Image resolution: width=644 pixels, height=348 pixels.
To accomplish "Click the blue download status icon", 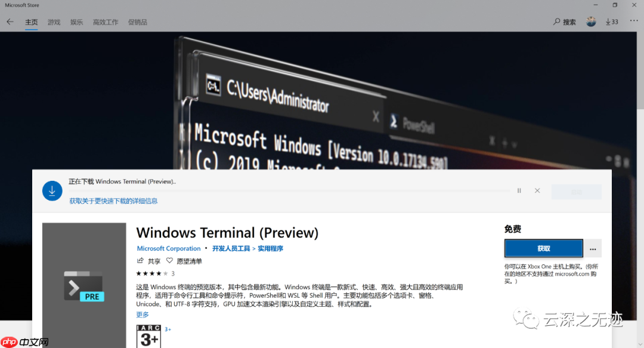I will point(52,191).
